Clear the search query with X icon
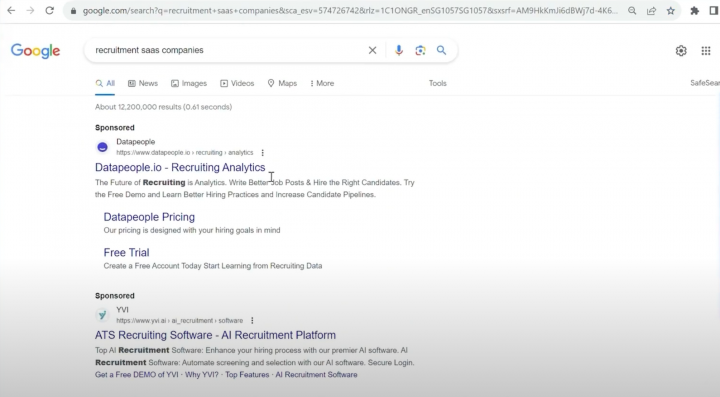This screenshot has width=720, height=397. point(372,50)
